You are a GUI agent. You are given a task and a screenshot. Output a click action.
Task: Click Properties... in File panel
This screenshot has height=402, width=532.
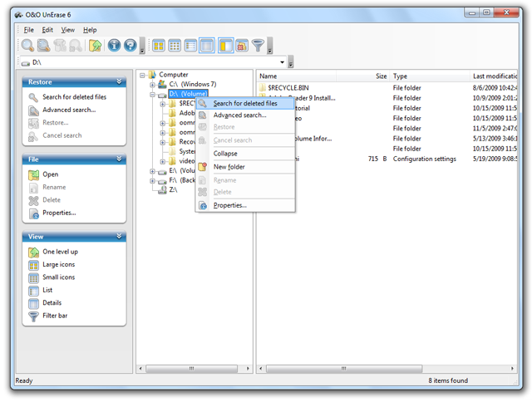[x=59, y=213]
